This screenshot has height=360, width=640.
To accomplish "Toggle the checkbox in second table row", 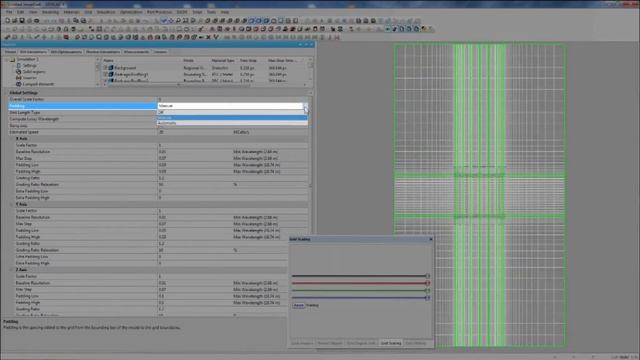I will [x=105, y=74].
